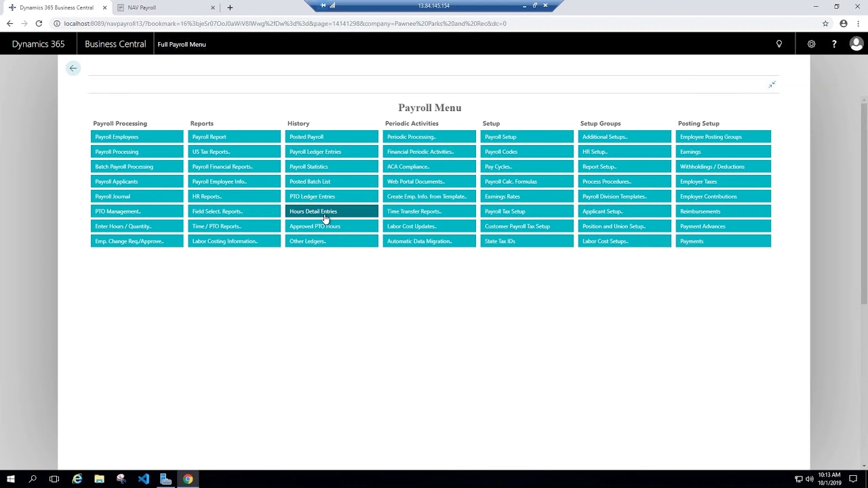Open Batch Payroll Processing

tap(137, 167)
